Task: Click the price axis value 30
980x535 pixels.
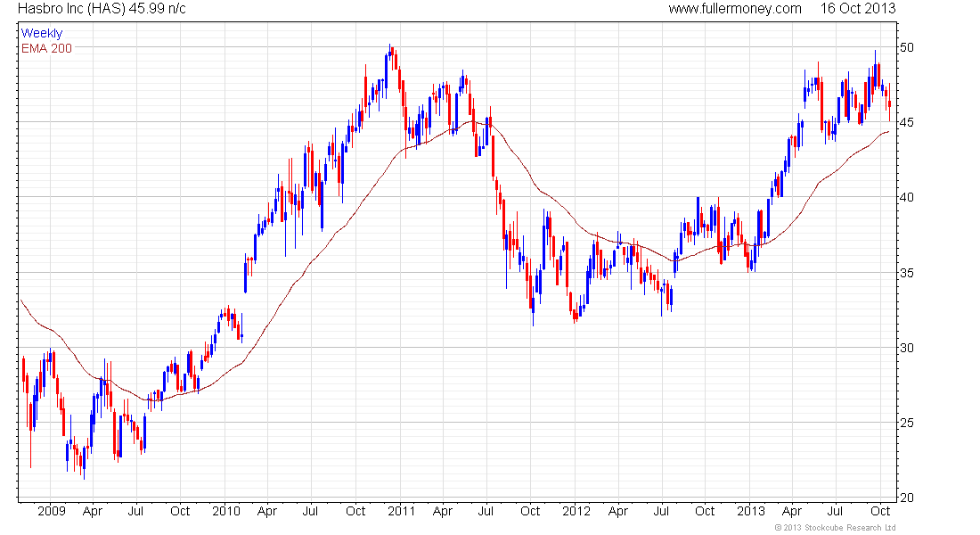Action: pos(906,348)
